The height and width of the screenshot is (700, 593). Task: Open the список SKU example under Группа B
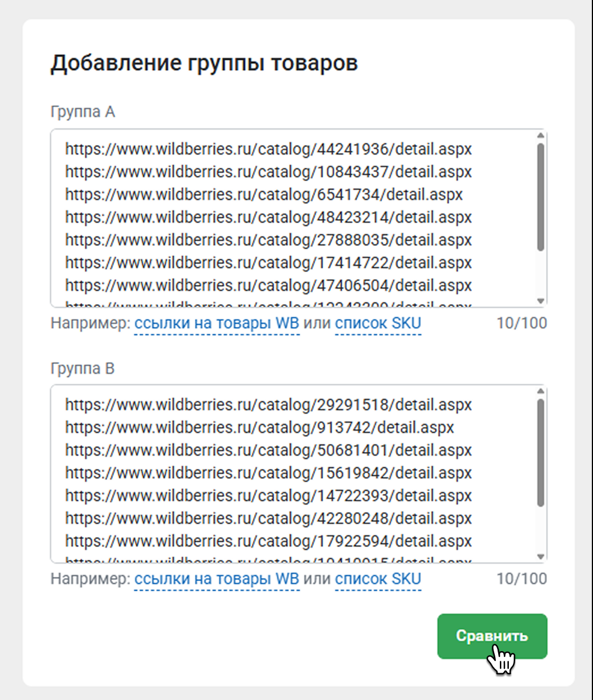point(378,580)
